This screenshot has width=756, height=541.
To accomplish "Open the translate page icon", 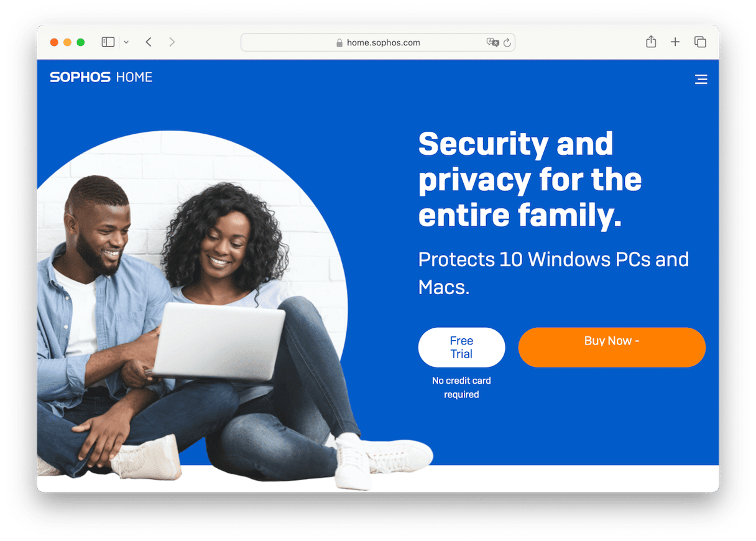I will pyautogui.click(x=492, y=42).
